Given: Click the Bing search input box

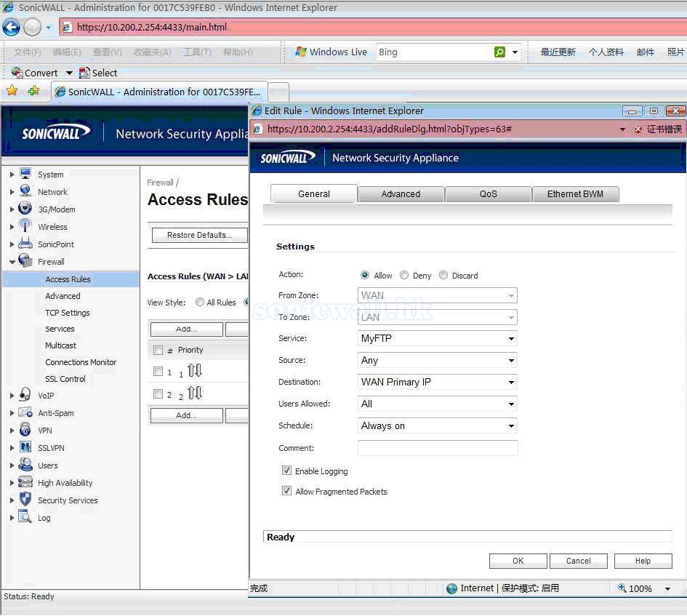Looking at the screenshot, I should [434, 52].
